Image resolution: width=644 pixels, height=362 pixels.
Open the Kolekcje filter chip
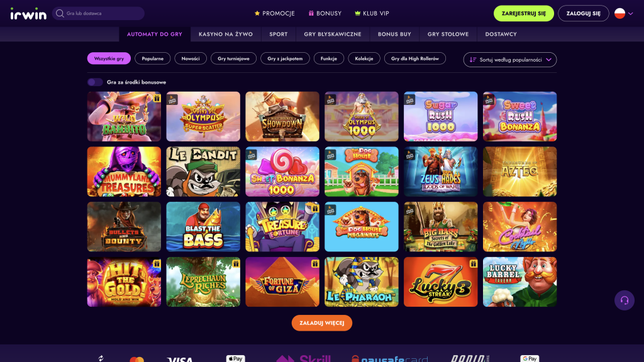click(364, 58)
